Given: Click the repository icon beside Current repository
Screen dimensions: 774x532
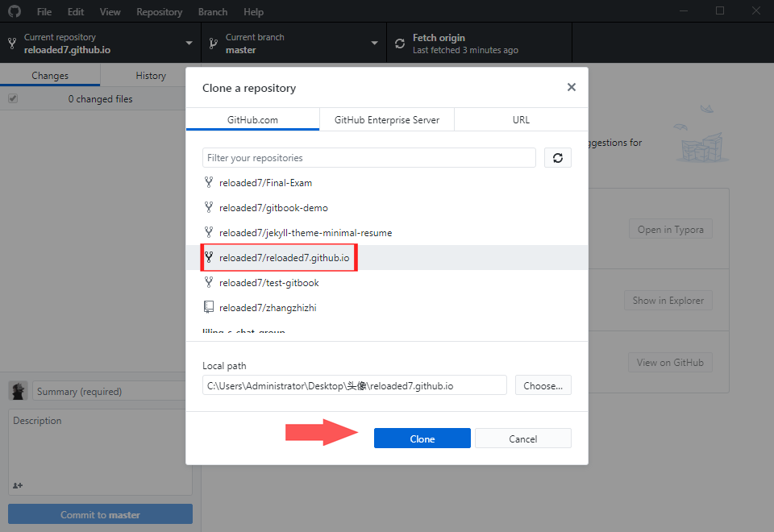Looking at the screenshot, I should 12,44.
